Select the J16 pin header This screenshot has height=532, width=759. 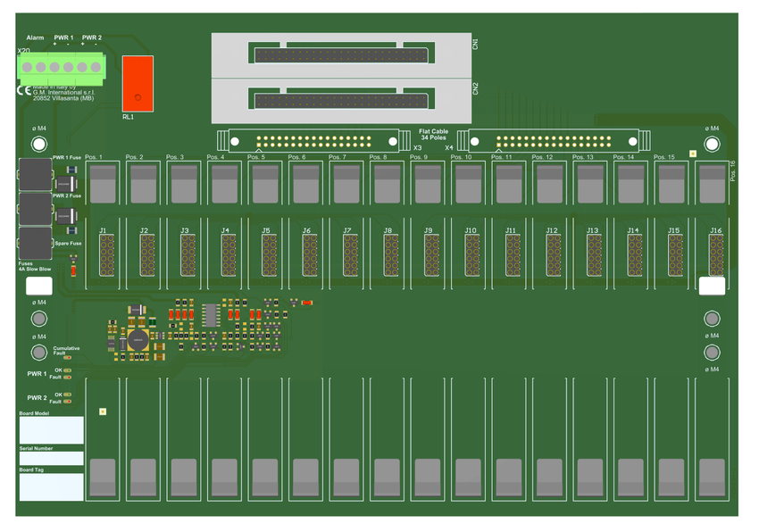[716, 254]
